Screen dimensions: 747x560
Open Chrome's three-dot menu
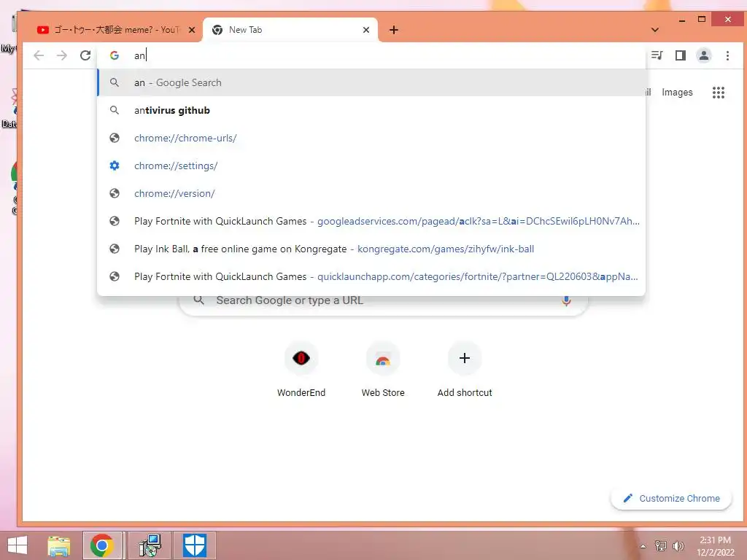727,55
